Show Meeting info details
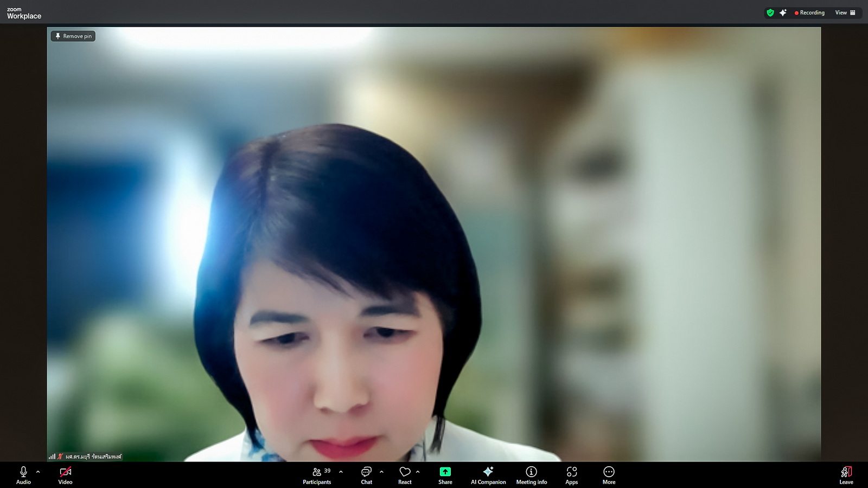868x488 pixels. point(531,474)
